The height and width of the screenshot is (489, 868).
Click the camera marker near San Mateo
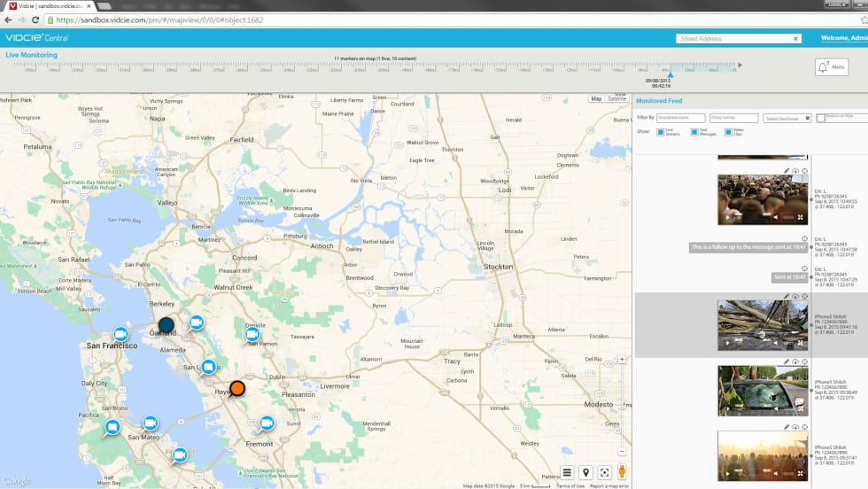(151, 423)
